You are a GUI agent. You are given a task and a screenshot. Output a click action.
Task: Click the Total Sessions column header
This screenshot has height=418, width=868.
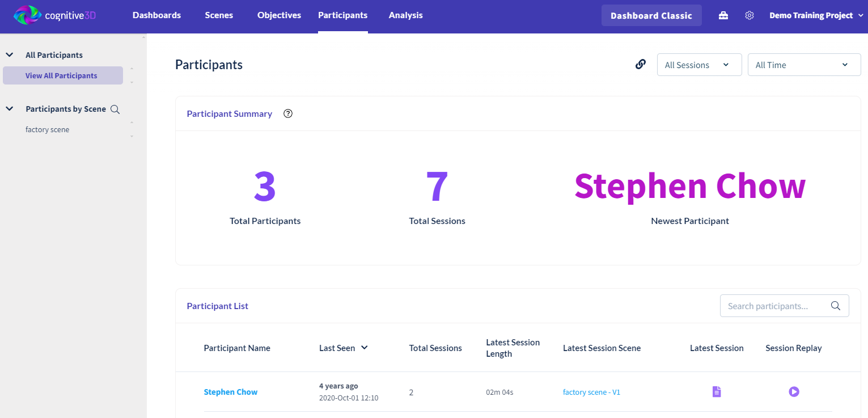coord(435,348)
